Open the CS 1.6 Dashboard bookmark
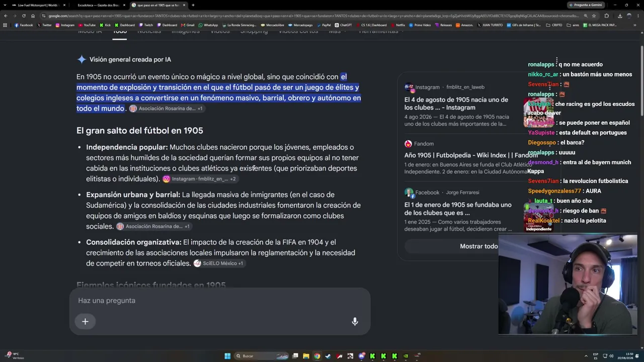 point(371,25)
